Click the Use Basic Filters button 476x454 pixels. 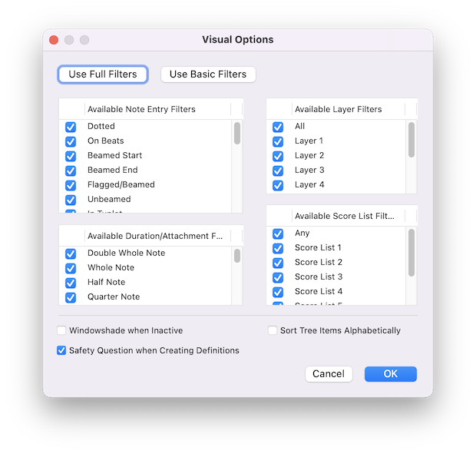208,75
